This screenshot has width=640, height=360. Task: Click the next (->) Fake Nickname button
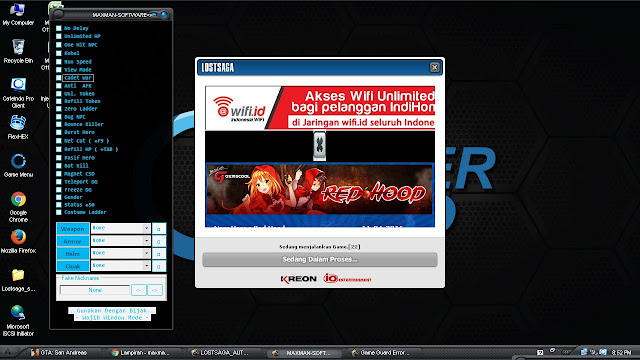click(155, 290)
